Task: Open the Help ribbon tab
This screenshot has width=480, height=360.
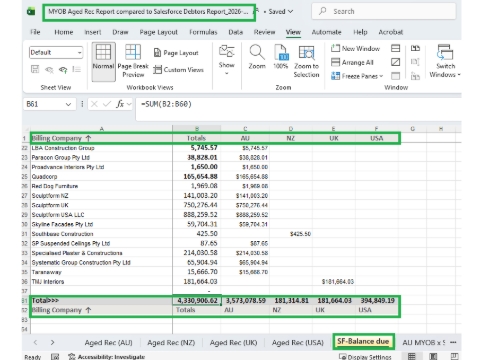Action: pos(360,32)
